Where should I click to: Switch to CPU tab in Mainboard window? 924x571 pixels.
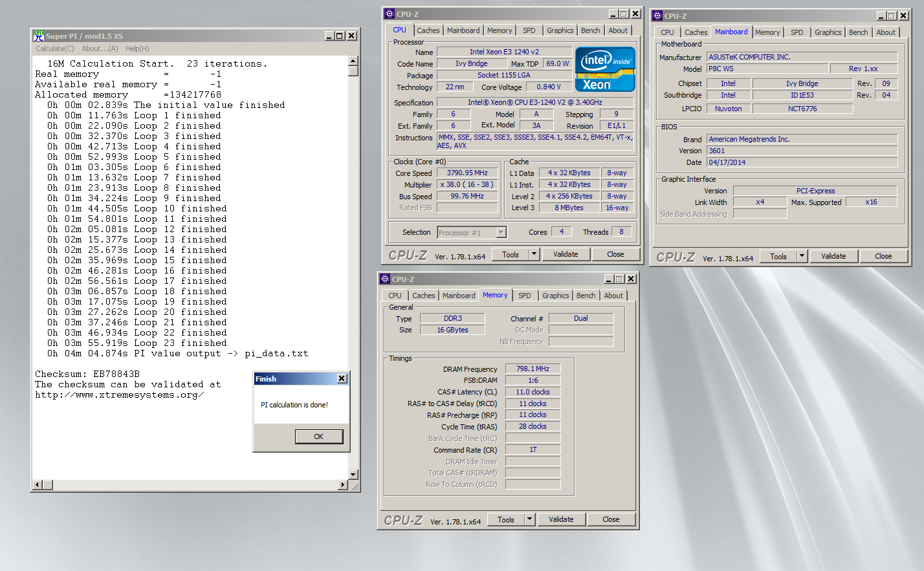pyautogui.click(x=667, y=32)
